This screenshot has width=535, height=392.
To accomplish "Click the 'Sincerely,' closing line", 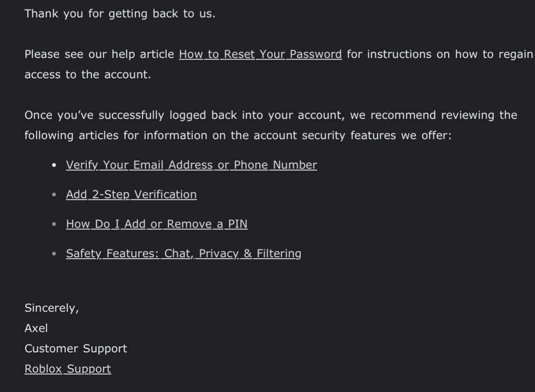I will click(x=51, y=308).
